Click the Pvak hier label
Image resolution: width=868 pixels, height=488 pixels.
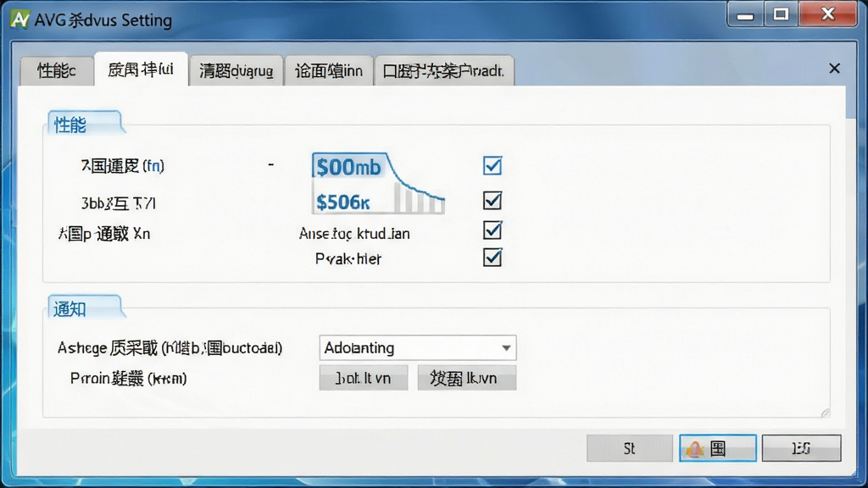tap(348, 259)
